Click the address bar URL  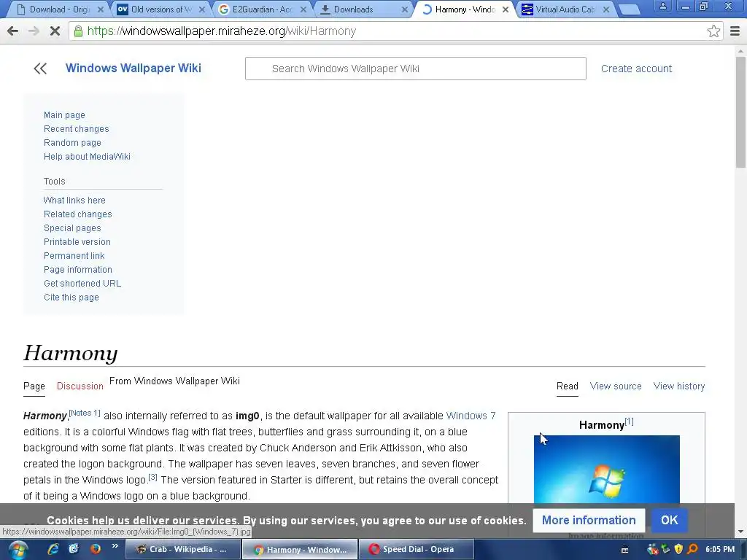coord(222,31)
